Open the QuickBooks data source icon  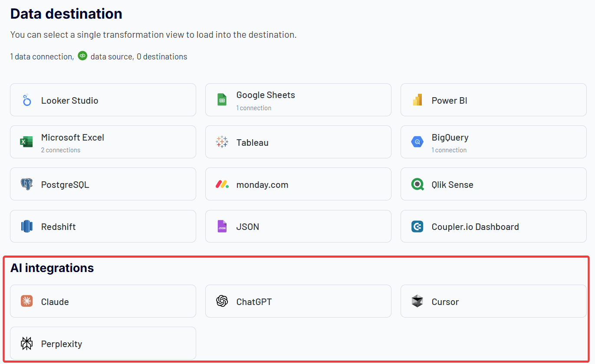click(82, 56)
